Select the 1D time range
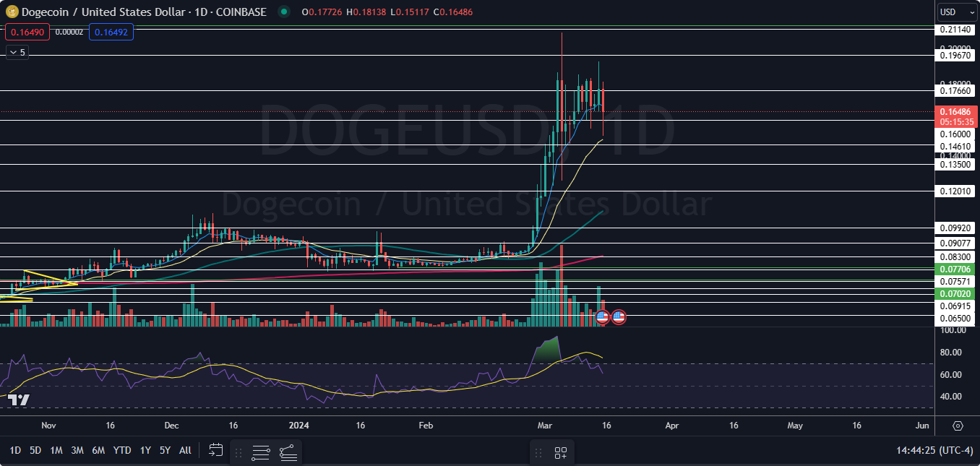 tap(14, 450)
